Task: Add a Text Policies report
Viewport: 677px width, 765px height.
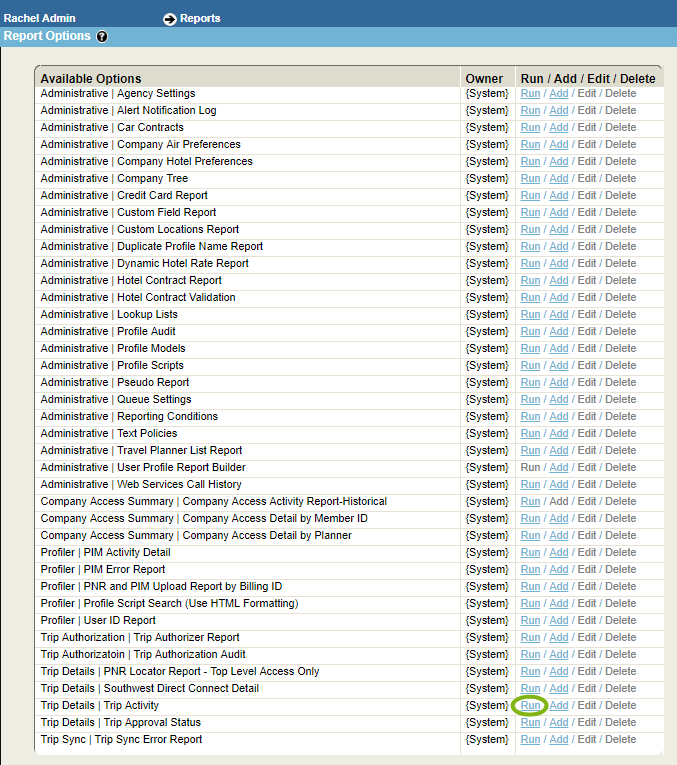Action: [559, 433]
